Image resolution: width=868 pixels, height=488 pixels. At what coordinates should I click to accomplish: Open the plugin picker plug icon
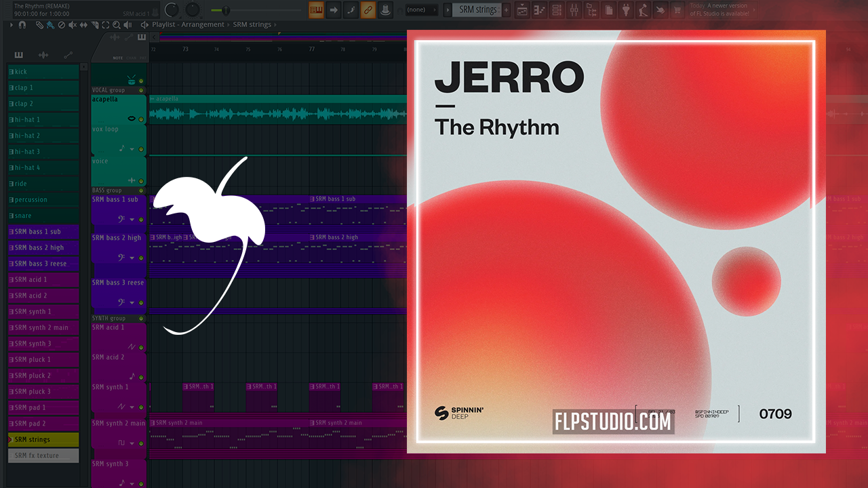point(626,9)
